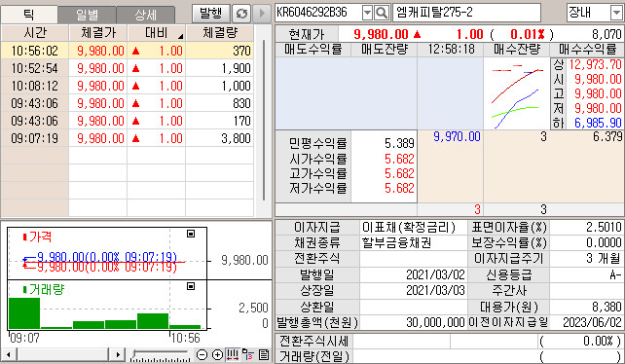The image size is (625, 364).
Task: Click the play arrow icon beside refresh
Action: pos(262,14)
